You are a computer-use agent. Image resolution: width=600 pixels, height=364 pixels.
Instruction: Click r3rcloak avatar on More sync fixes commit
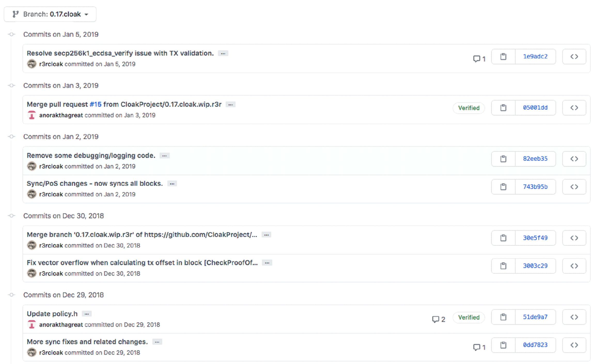click(x=32, y=352)
